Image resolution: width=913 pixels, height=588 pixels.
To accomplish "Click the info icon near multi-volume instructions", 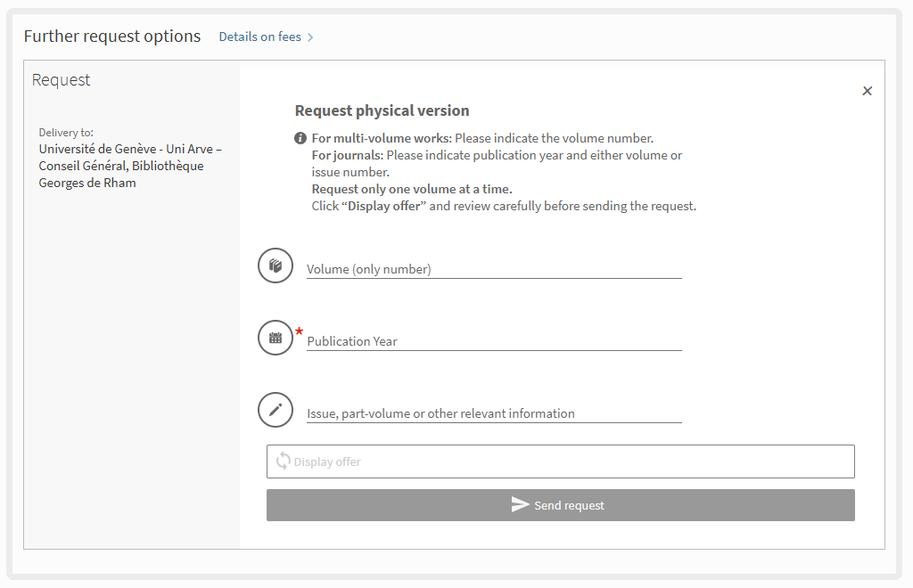I will tap(300, 138).
